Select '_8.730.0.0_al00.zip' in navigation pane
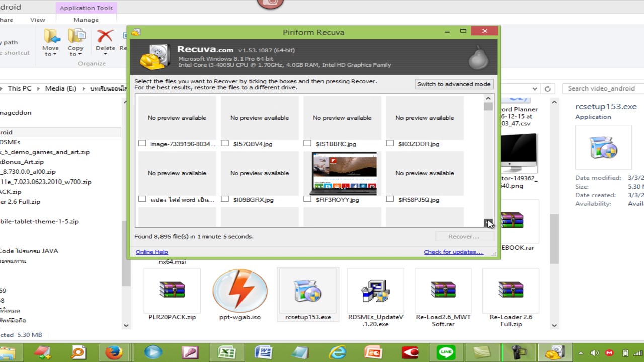The image size is (644, 362). click(28, 172)
